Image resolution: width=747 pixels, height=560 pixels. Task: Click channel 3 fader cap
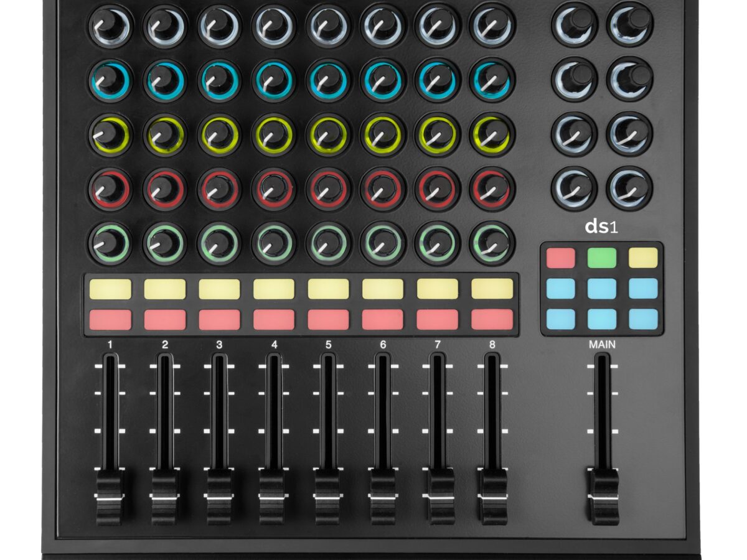coord(219,497)
